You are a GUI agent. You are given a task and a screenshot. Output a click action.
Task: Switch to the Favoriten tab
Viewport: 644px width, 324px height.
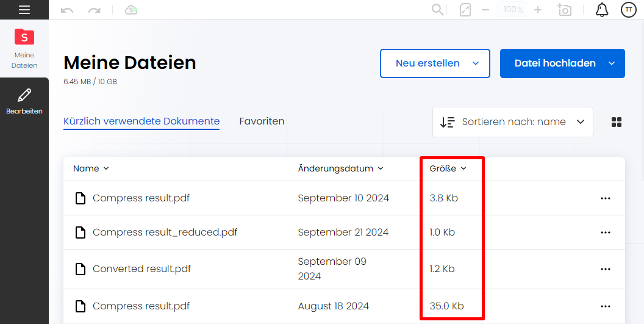pyautogui.click(x=262, y=121)
